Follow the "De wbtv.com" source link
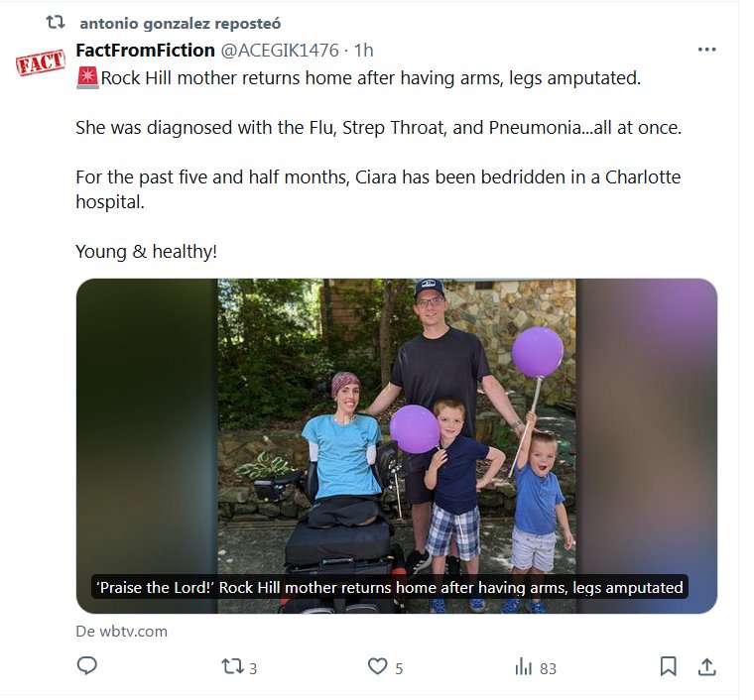The height and width of the screenshot is (700, 754). [121, 632]
